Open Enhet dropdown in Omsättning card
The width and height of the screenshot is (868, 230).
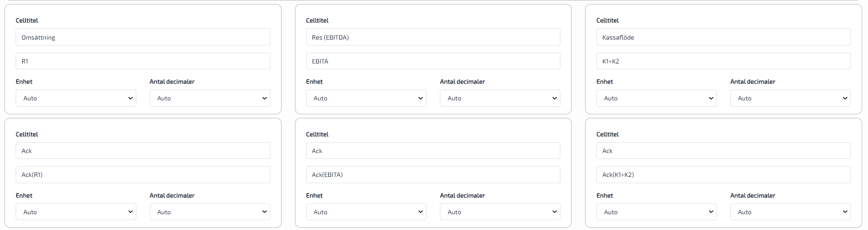[x=76, y=98]
